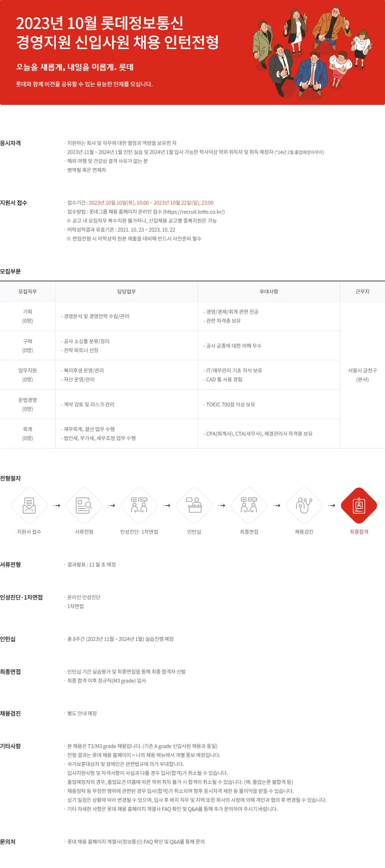Click 복리후생 운영/관리 duty text

82,370
